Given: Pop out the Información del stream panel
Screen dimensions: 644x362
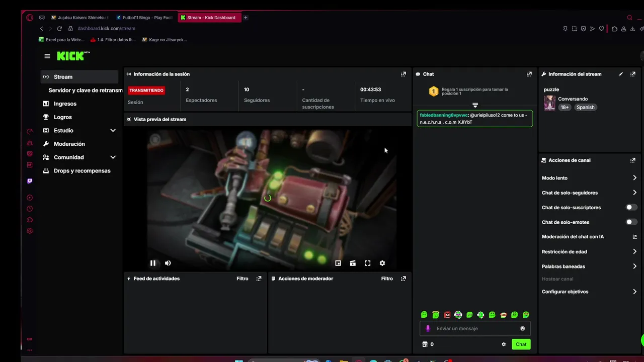Looking at the screenshot, I should [632, 74].
